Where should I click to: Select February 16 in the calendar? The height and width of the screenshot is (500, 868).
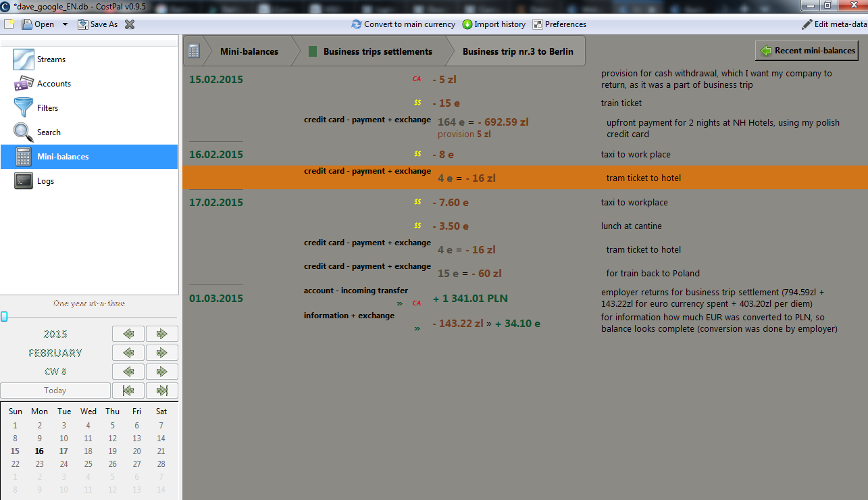40,451
